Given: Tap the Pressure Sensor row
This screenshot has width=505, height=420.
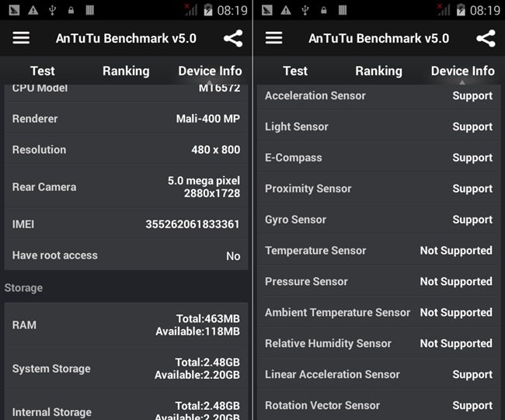Looking at the screenshot, I should tap(378, 282).
